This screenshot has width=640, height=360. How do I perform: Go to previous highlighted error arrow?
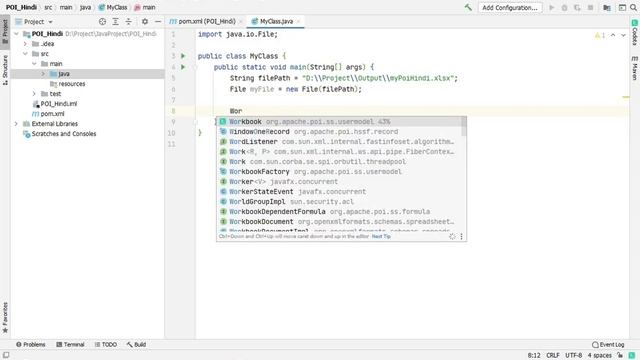point(613,36)
